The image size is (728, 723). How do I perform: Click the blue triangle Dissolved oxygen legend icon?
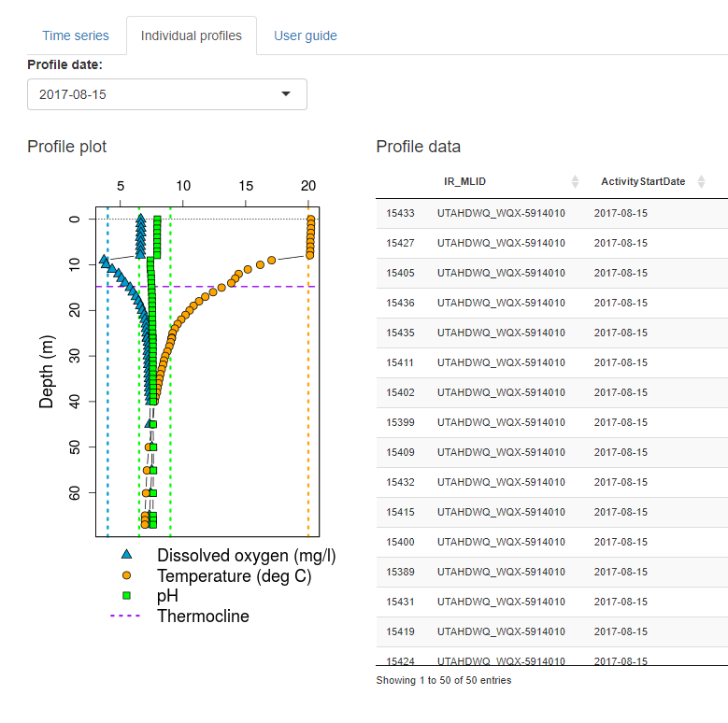[x=126, y=557]
